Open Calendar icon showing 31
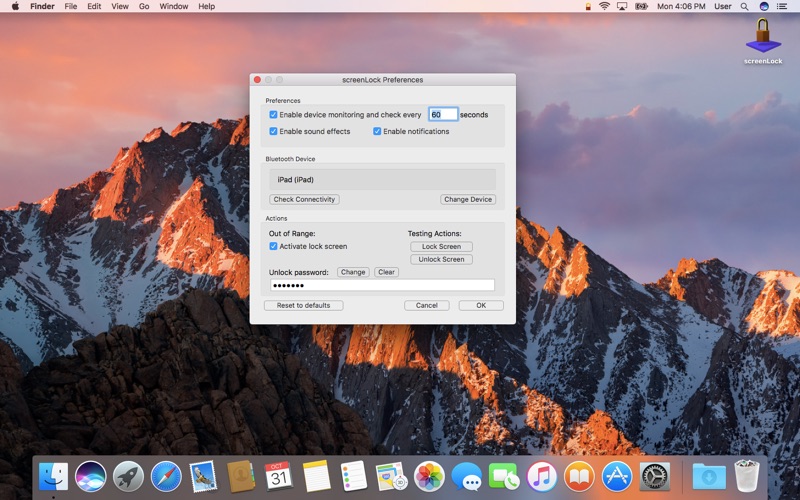800x500 pixels. (x=278, y=477)
